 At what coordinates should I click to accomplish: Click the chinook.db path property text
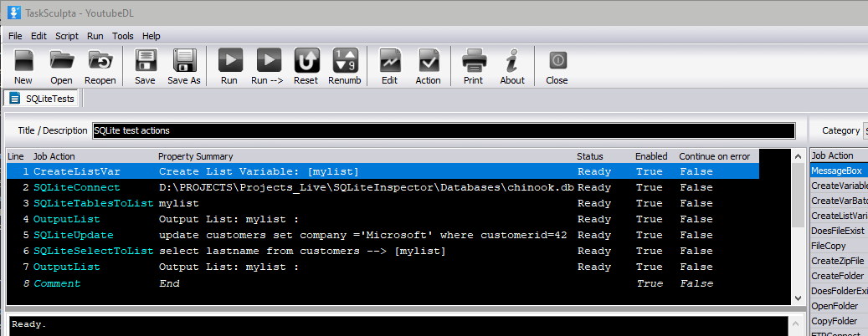coord(367,187)
